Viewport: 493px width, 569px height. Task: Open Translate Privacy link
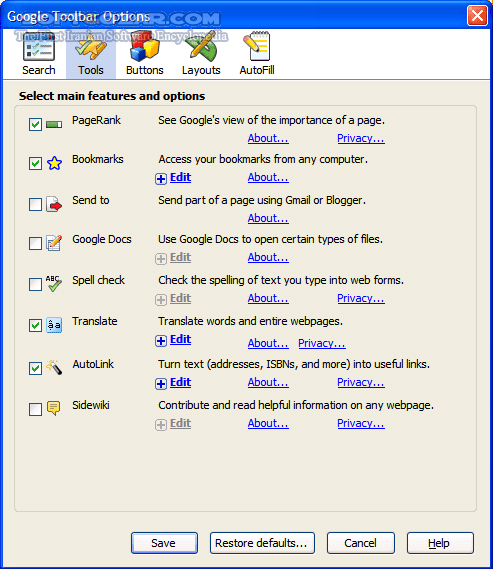pos(322,343)
